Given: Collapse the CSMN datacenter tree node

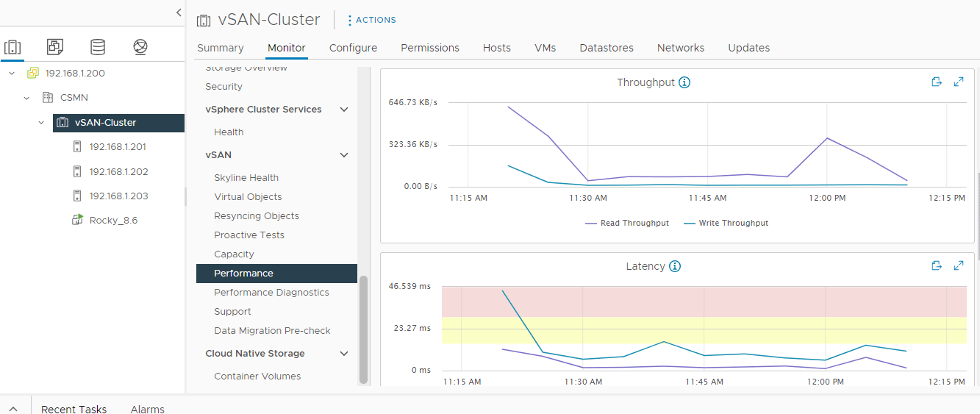Looking at the screenshot, I should [x=26, y=98].
